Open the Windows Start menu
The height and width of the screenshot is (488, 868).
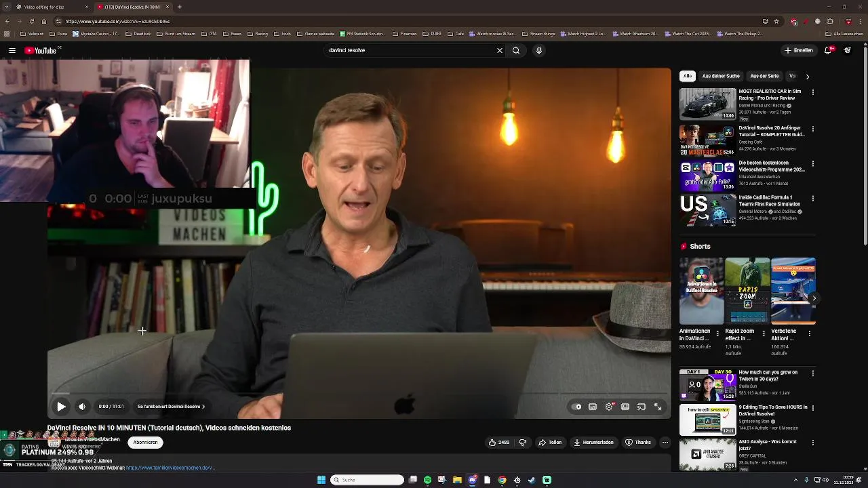tap(321, 480)
